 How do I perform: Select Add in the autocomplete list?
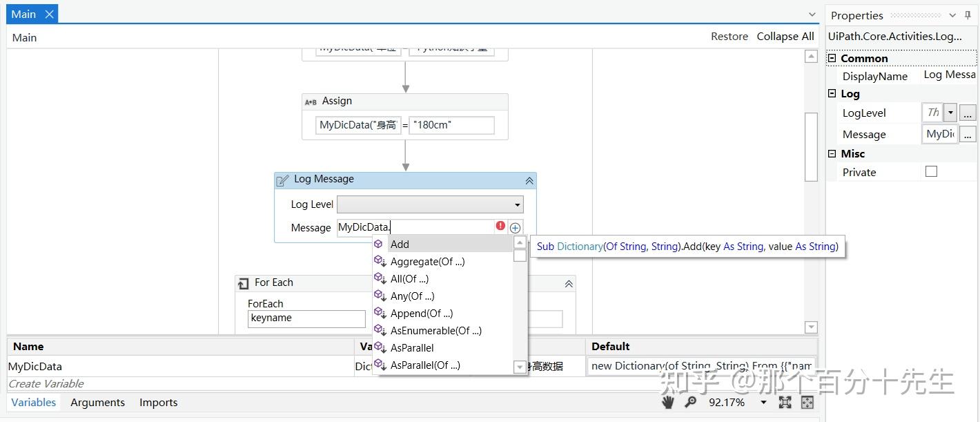400,244
